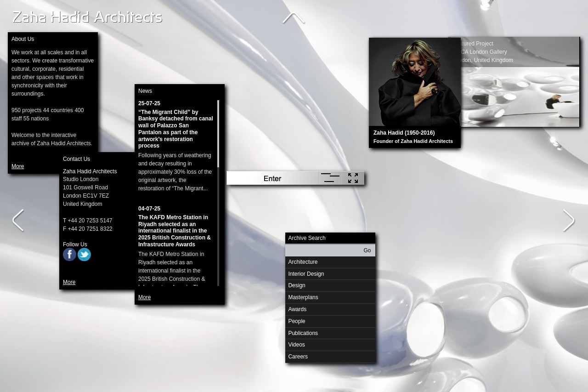Click the 04-07-25 news date
Viewport: 588px width, 392px height.
[149, 209]
